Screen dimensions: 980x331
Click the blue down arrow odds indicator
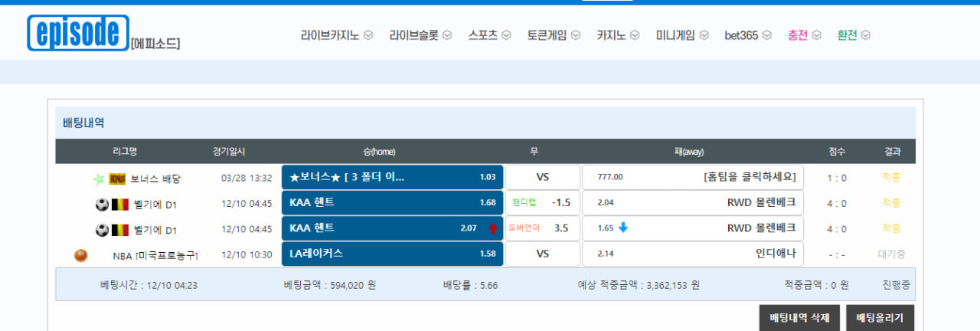(623, 228)
